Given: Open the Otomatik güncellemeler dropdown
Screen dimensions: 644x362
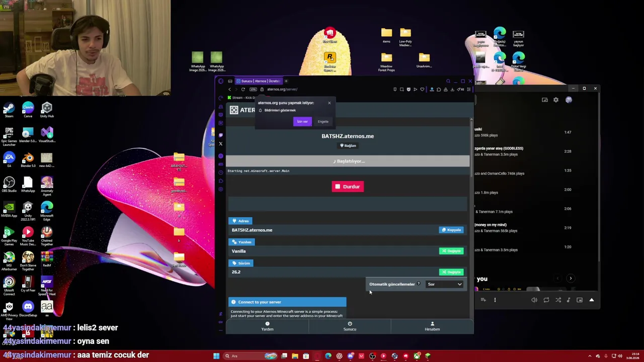Looking at the screenshot, I should pos(445,284).
